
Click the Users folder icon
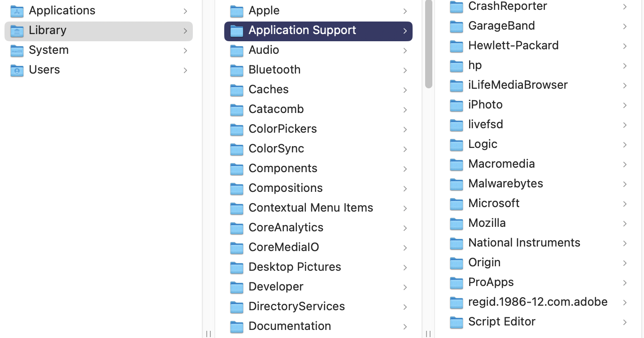pos(17,70)
